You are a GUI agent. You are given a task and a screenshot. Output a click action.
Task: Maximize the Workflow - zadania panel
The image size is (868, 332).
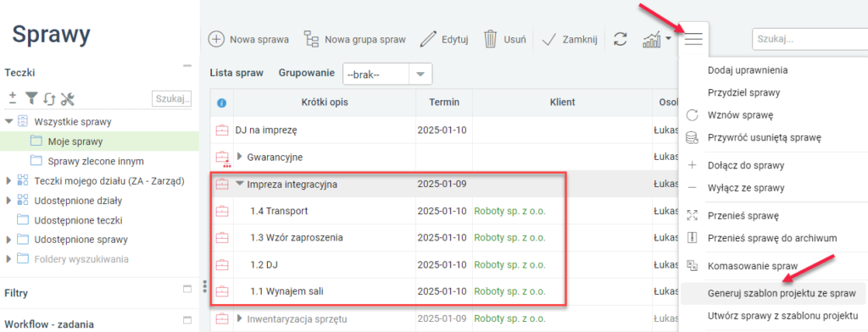click(x=187, y=320)
